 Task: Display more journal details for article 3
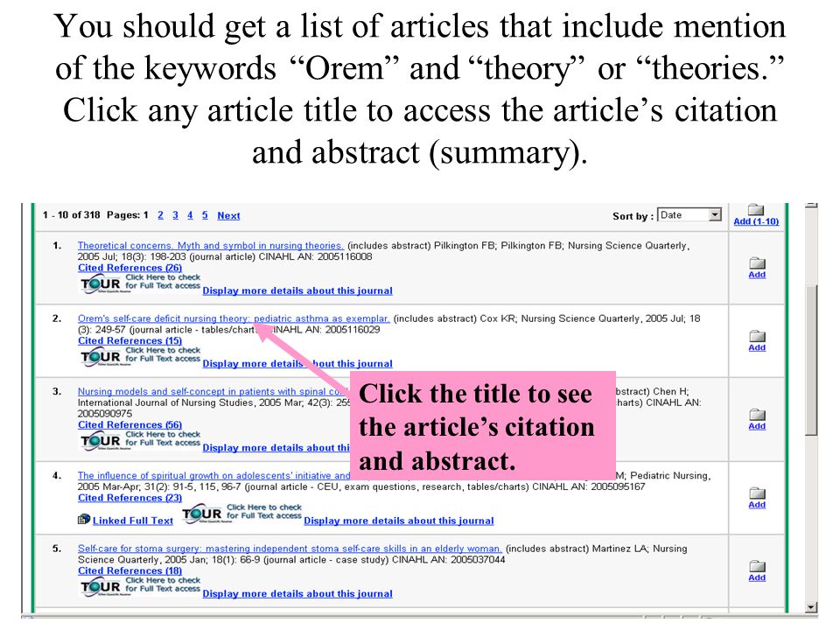(x=276, y=448)
